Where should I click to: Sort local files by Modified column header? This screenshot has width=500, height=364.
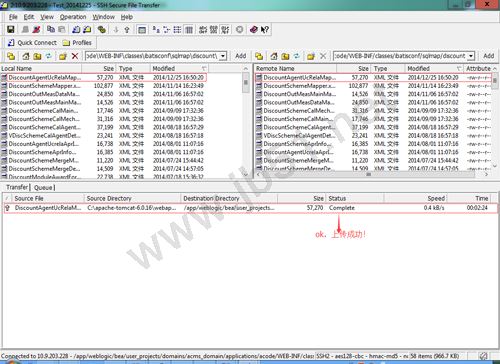(x=179, y=69)
